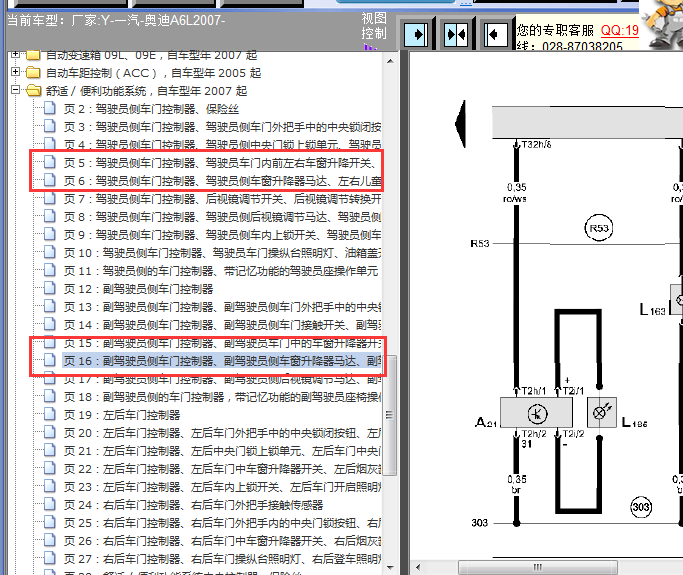
Task: Open the QQ customer service link
Action: [x=619, y=30]
